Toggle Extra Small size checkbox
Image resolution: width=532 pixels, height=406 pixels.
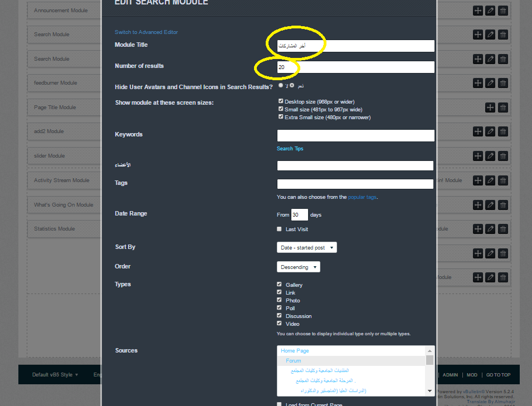click(x=281, y=117)
